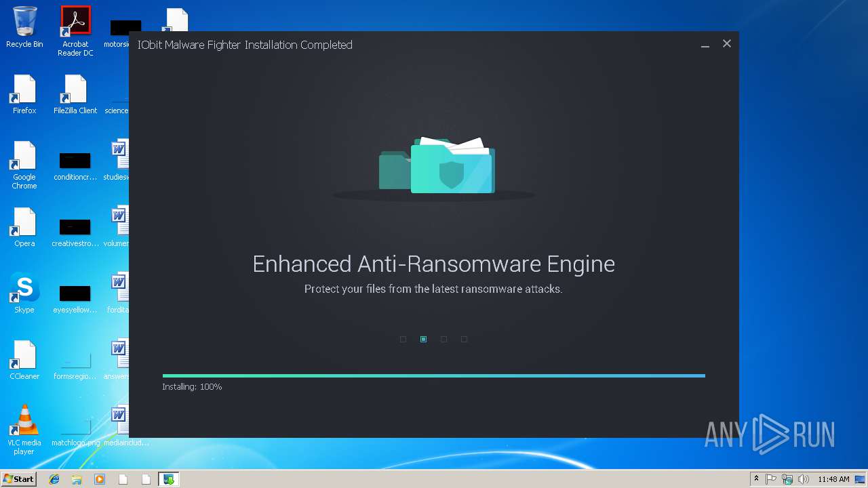
Task: Launch Skype from the desktop
Action: (x=24, y=293)
